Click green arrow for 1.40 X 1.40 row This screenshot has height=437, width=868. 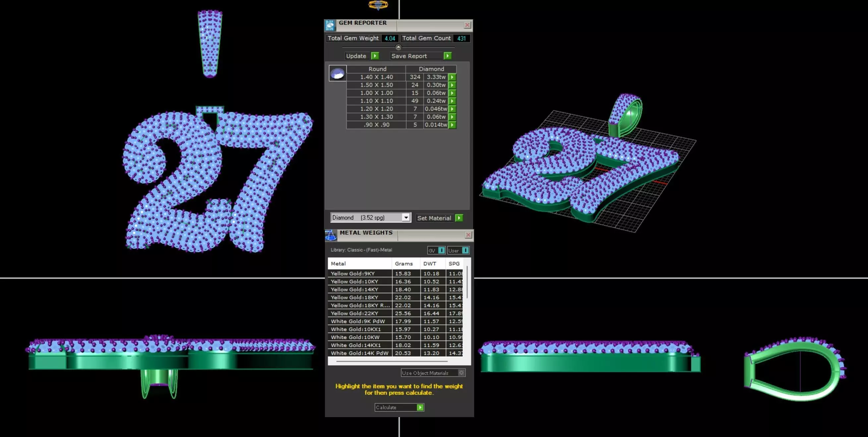(452, 77)
